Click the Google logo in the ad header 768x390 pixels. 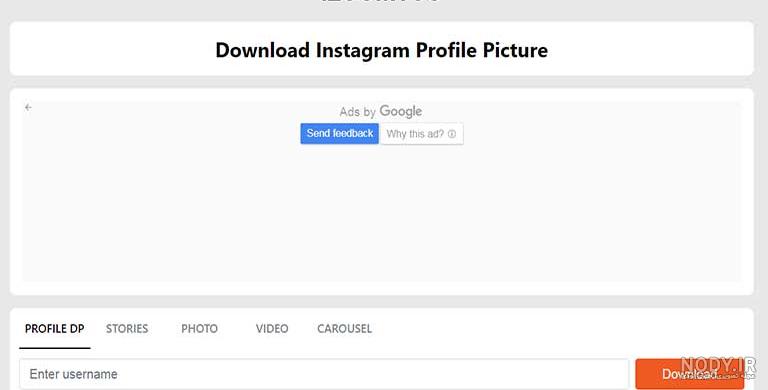tap(401, 112)
